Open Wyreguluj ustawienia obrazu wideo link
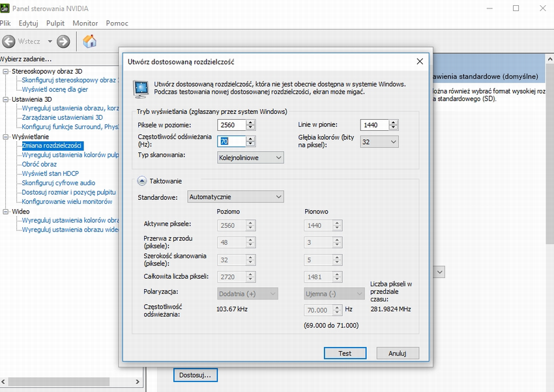Viewport: 554px width, 392px height. pyautogui.click(x=70, y=230)
